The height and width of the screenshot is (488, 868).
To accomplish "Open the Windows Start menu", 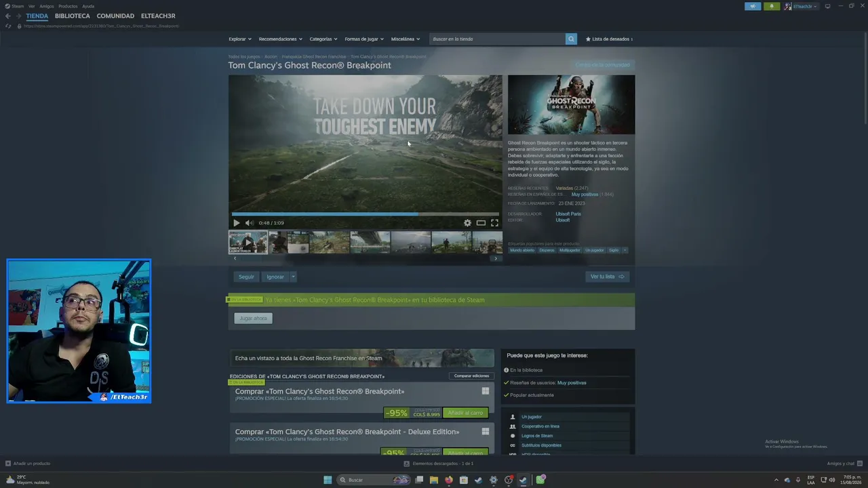I will click(328, 480).
